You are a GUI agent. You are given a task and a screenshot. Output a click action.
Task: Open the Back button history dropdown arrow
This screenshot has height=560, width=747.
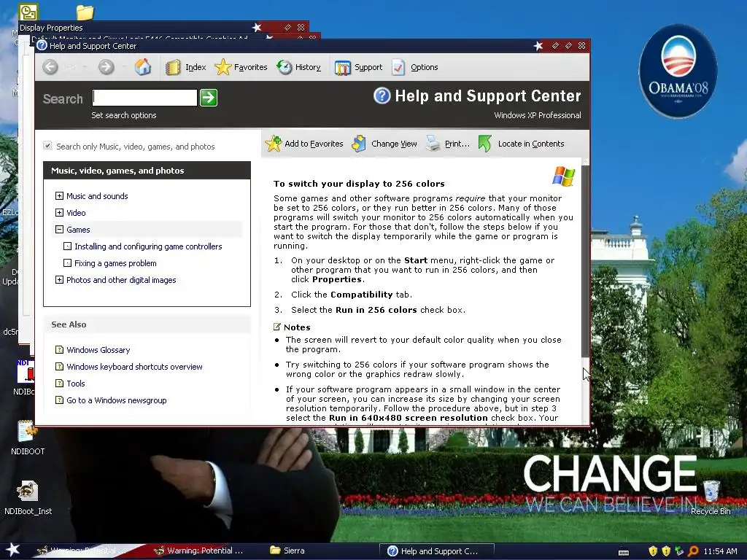coord(85,67)
